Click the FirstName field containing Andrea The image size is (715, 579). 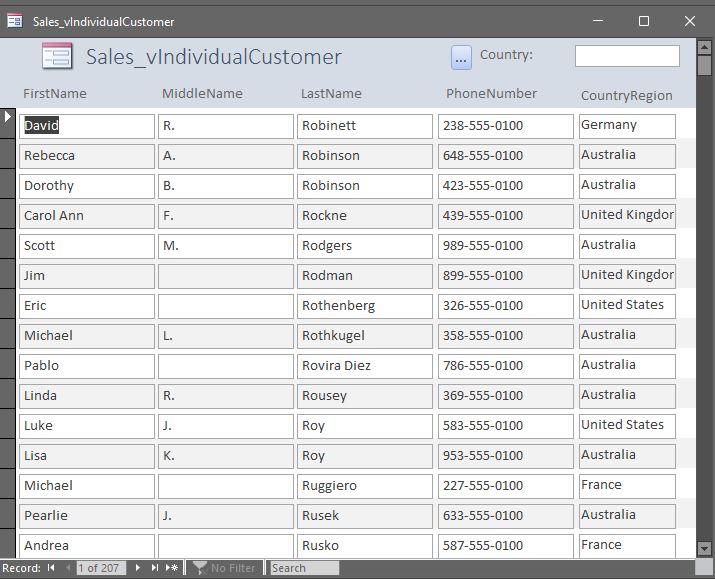point(87,546)
